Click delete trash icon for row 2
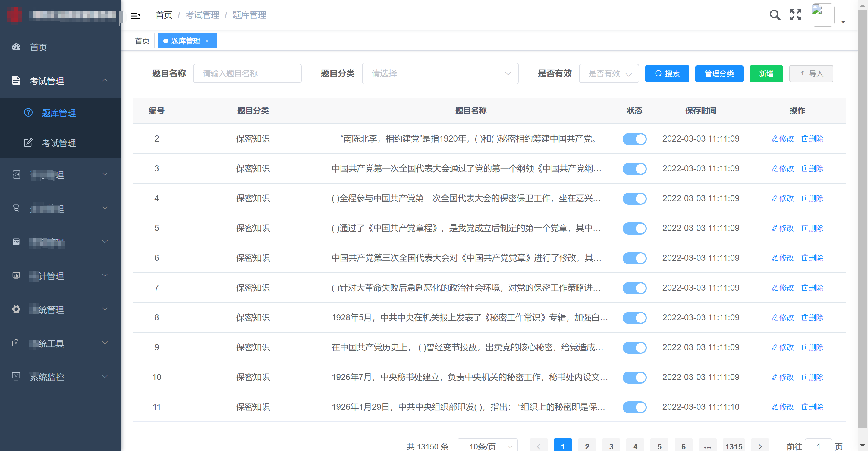This screenshot has width=868, height=451. tap(804, 139)
